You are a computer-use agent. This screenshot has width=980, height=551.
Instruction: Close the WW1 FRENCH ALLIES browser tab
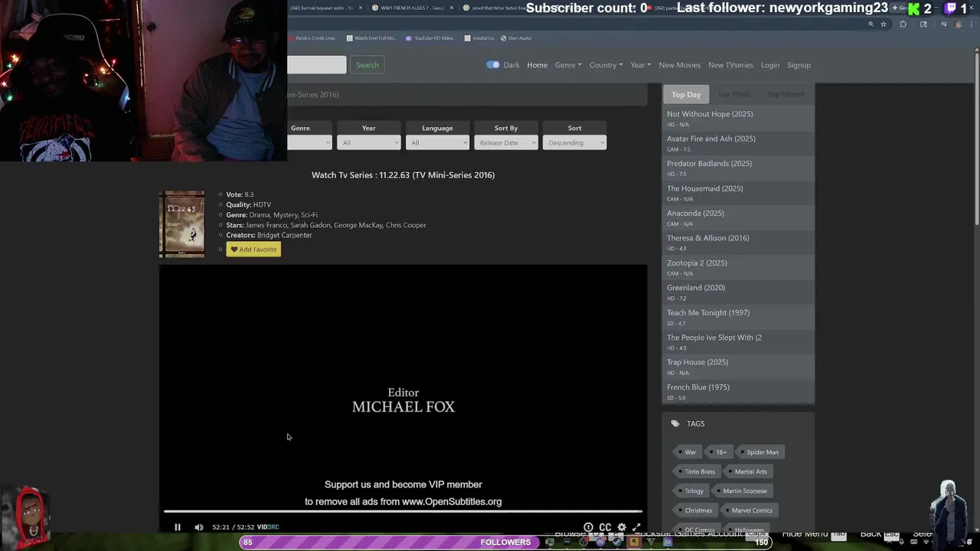[451, 8]
